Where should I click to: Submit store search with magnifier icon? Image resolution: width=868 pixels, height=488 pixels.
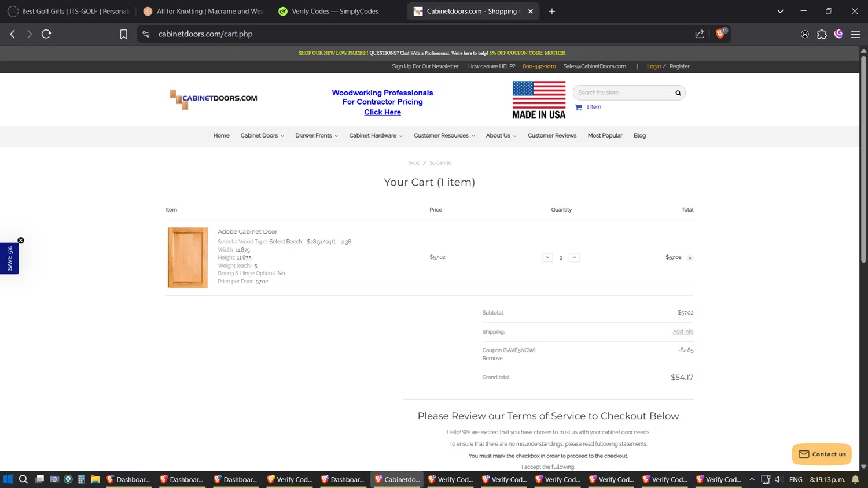click(x=678, y=93)
